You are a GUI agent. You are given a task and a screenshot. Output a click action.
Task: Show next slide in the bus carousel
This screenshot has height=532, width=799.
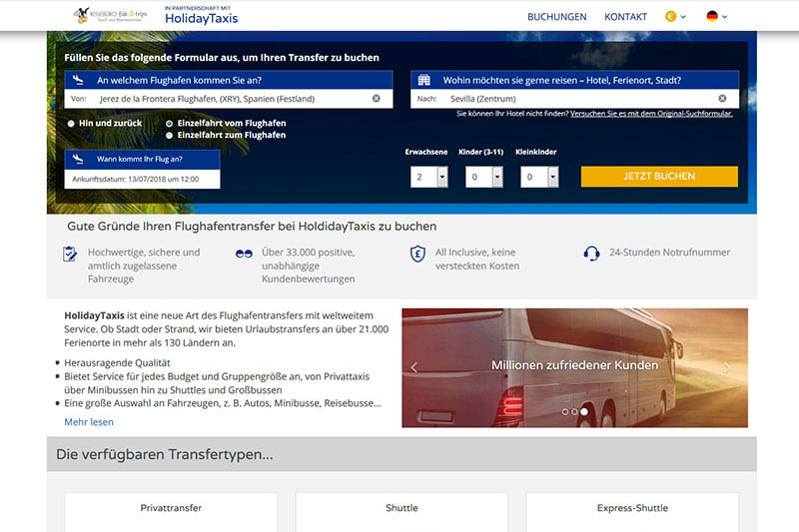[727, 367]
